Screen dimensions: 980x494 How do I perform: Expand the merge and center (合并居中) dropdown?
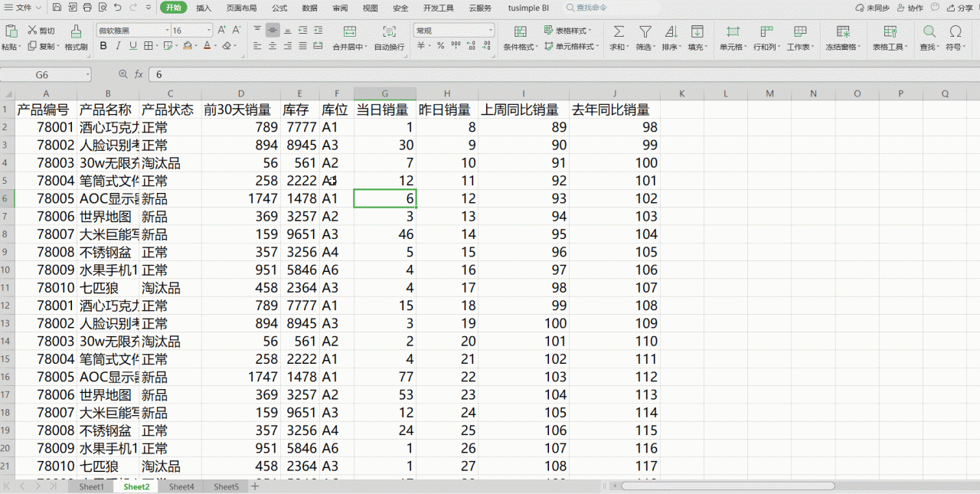coord(364,47)
